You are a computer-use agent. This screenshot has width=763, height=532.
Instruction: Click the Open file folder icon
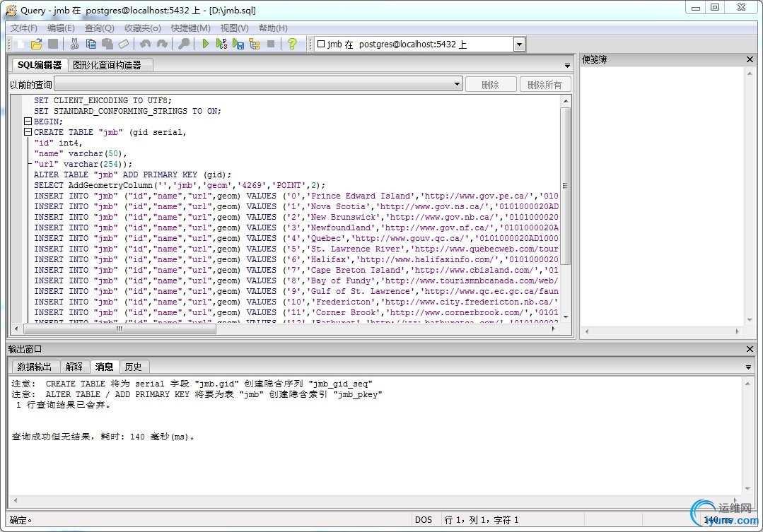[x=37, y=44]
